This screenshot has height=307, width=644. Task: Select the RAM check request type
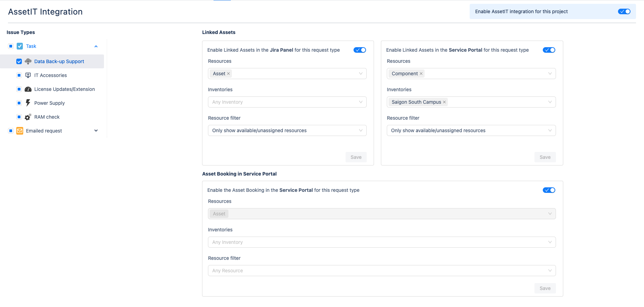tap(47, 117)
